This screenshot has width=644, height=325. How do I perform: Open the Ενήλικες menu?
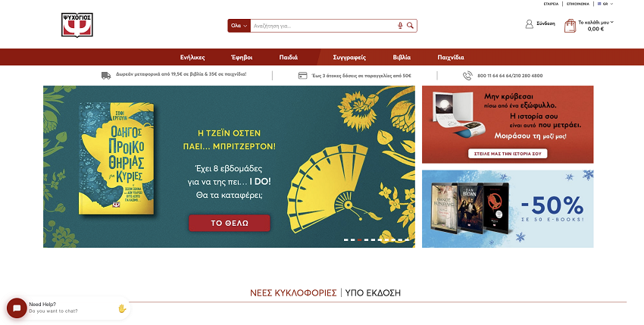coord(192,58)
